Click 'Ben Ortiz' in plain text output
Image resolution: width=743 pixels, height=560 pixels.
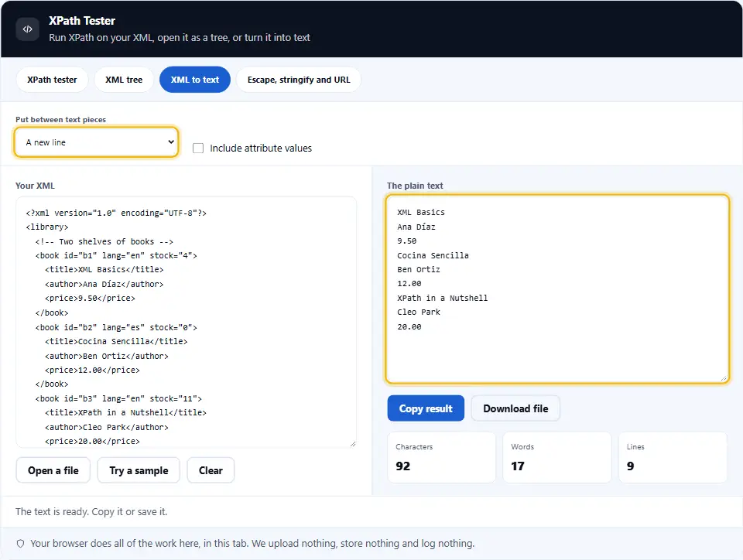coord(419,270)
